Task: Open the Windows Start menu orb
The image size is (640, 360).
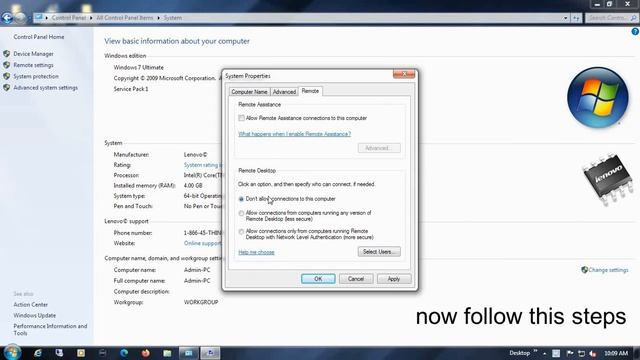Action: tap(12, 352)
